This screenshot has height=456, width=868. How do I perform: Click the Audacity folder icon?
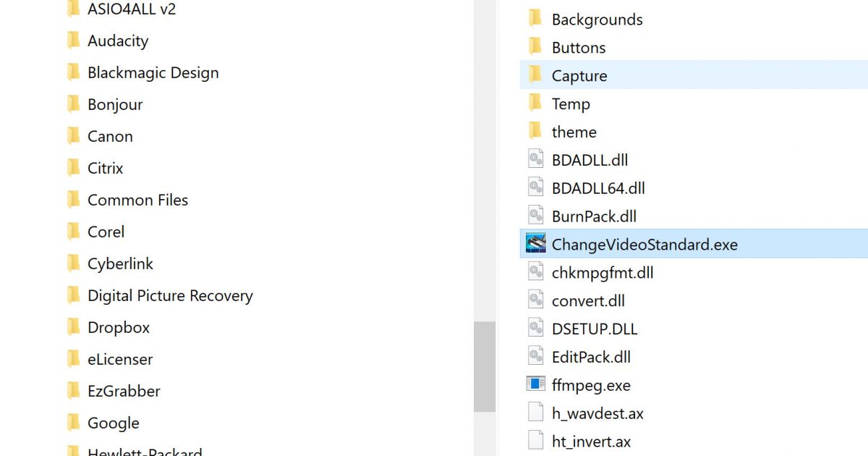[x=73, y=41]
